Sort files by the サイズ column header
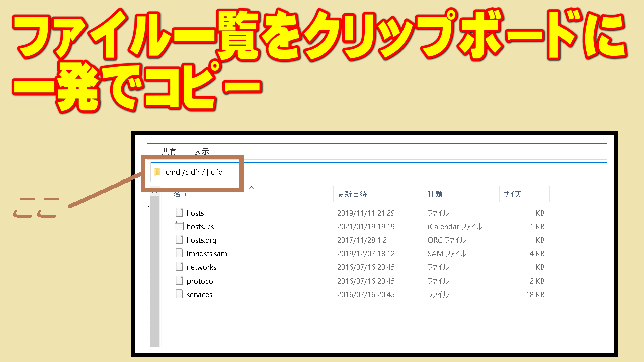 pyautogui.click(x=511, y=193)
